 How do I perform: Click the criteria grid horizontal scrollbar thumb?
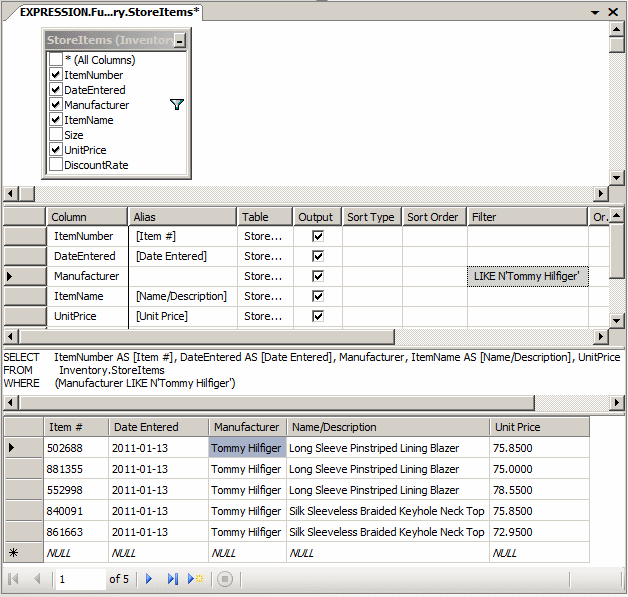click(x=207, y=336)
